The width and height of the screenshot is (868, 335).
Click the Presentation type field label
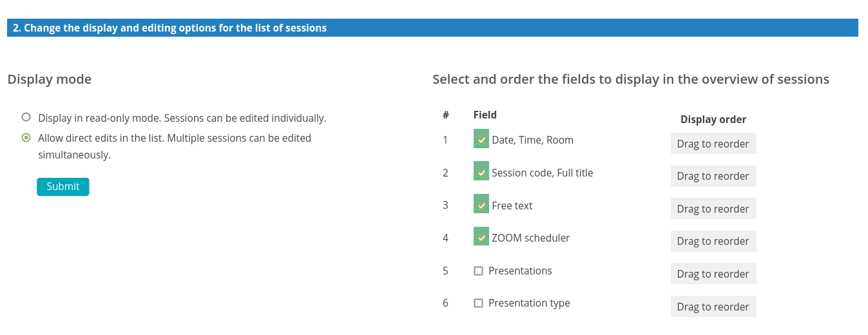coord(529,303)
